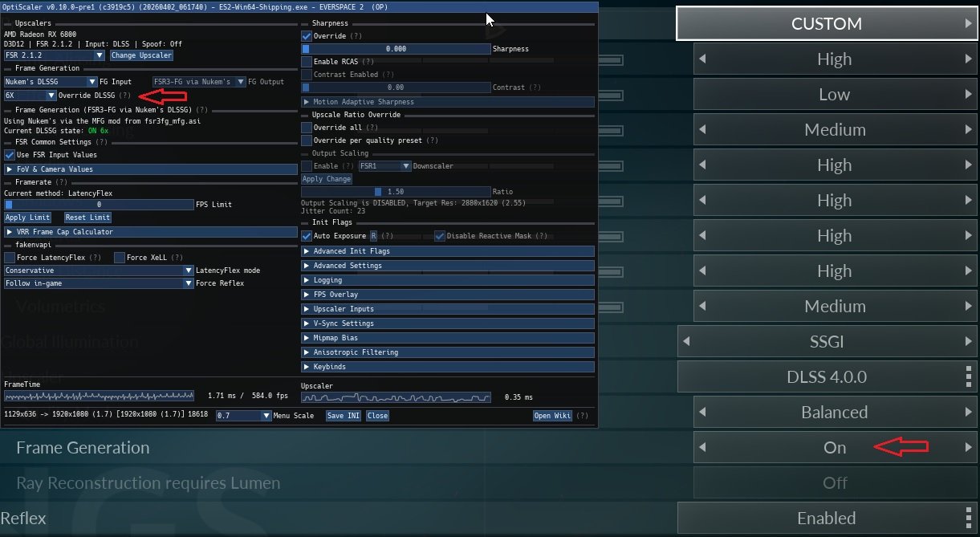
Task: Toggle the Sharpness Override checkbox
Action: click(306, 36)
